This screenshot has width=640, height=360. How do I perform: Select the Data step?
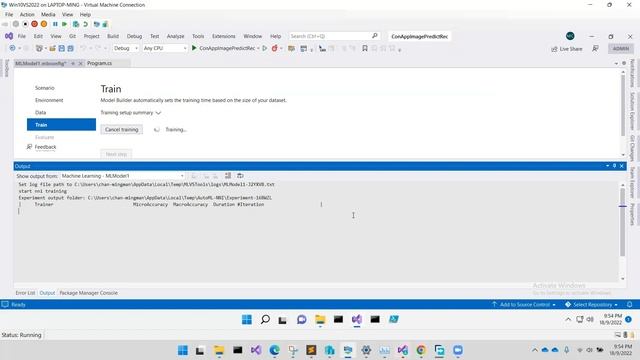pos(40,113)
